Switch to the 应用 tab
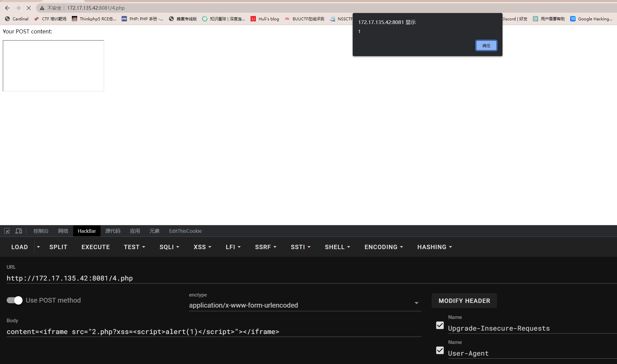The height and width of the screenshot is (364, 617). click(135, 231)
